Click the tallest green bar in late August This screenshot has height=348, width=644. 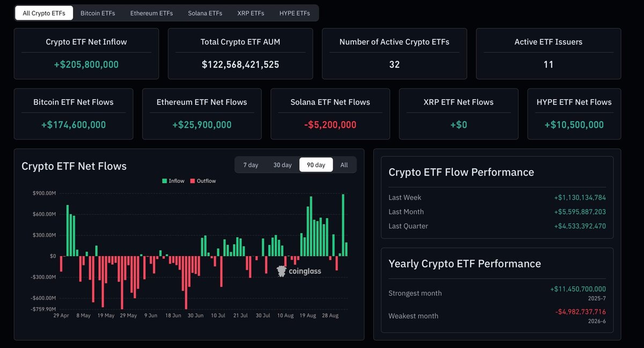[x=343, y=225]
